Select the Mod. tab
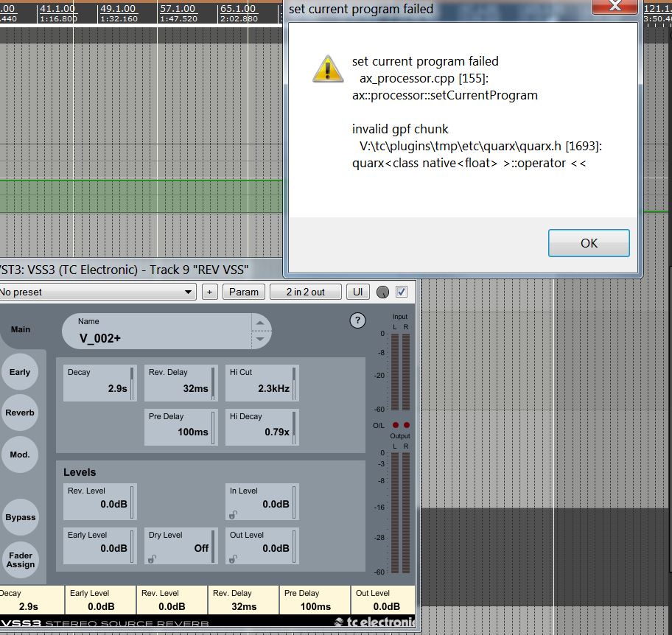Screen dimensions: 672x635 pos(20,455)
